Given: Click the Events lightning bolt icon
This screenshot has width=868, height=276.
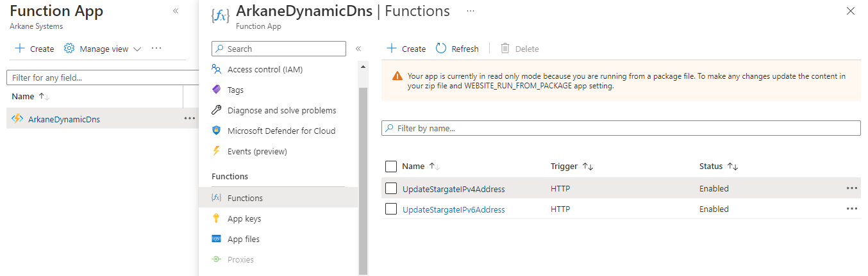Looking at the screenshot, I should tap(216, 151).
